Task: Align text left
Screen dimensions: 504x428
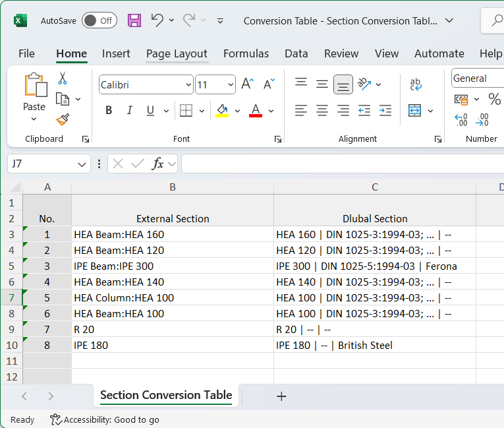Action: pos(301,110)
